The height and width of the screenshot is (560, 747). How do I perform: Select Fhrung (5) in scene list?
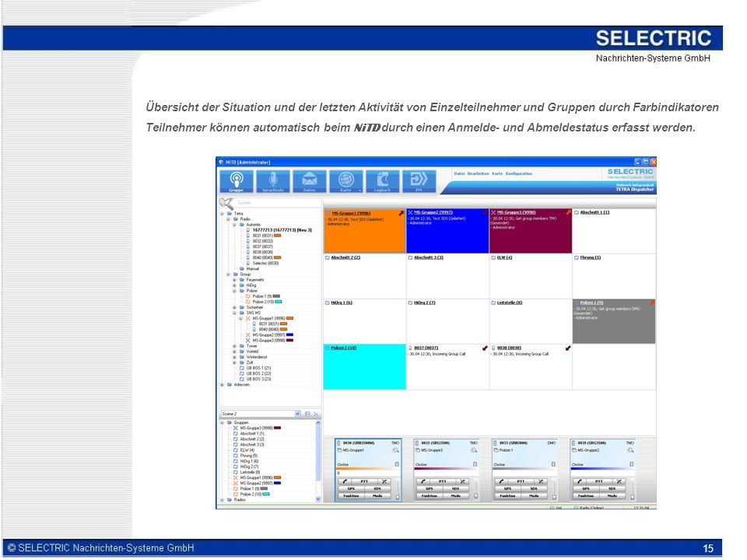click(249, 456)
